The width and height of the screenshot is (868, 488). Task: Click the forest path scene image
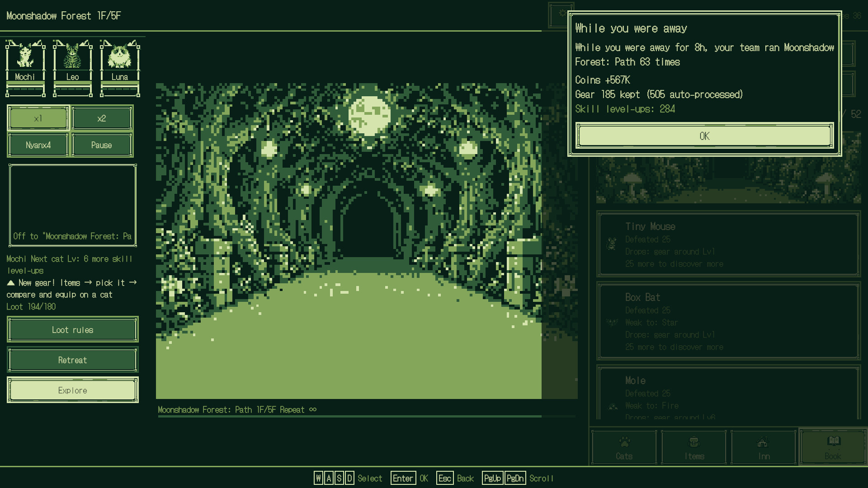tap(367, 241)
